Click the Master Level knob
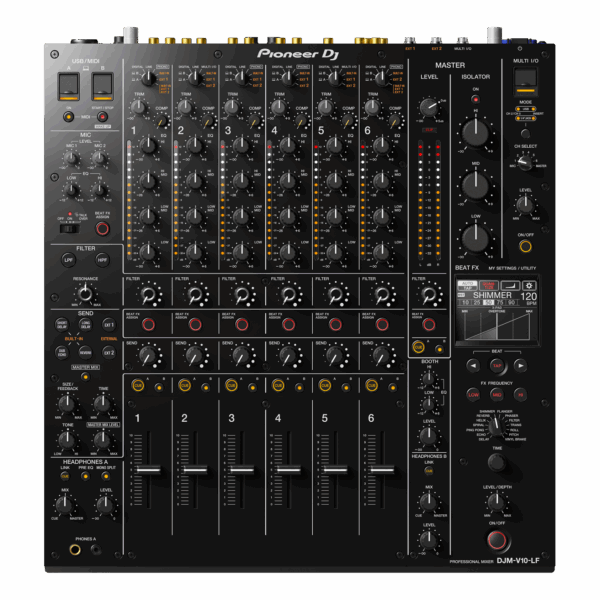Image resolution: width=600 pixels, height=600 pixels. [x=429, y=107]
